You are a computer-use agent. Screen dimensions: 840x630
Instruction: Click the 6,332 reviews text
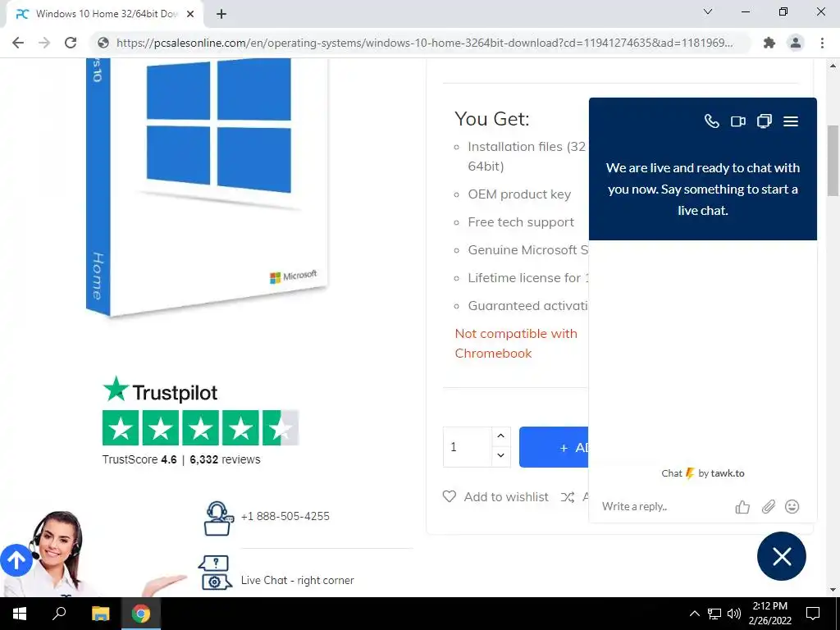pos(225,459)
